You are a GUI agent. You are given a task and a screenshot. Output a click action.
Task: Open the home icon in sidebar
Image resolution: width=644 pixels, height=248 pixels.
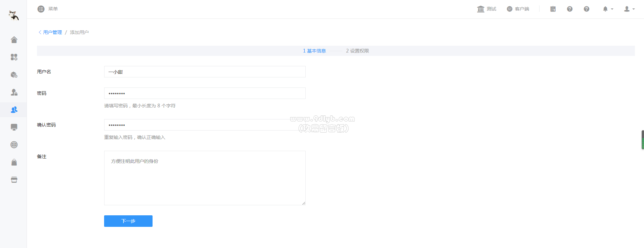pyautogui.click(x=14, y=40)
